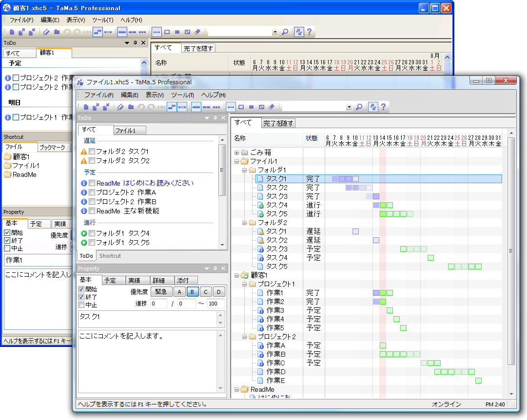Click the pencil edit icon in ファイル1 toolbar
Image resolution: width=527 pixels, height=420 pixels.
click(120, 107)
